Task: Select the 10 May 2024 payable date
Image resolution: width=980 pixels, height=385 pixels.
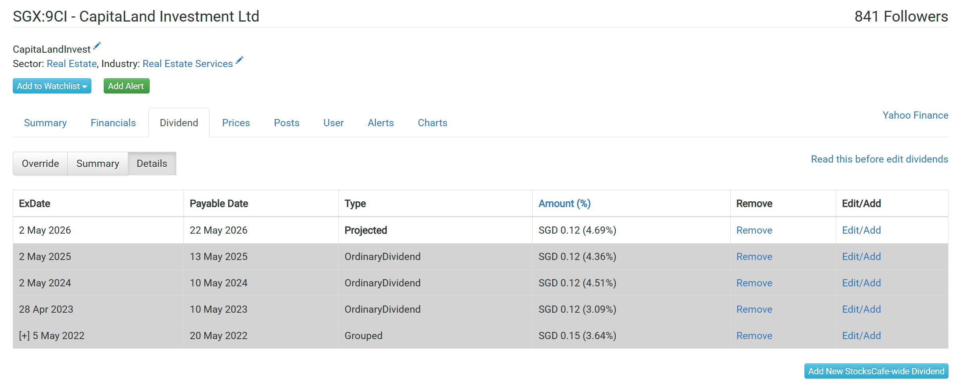Action: [219, 283]
